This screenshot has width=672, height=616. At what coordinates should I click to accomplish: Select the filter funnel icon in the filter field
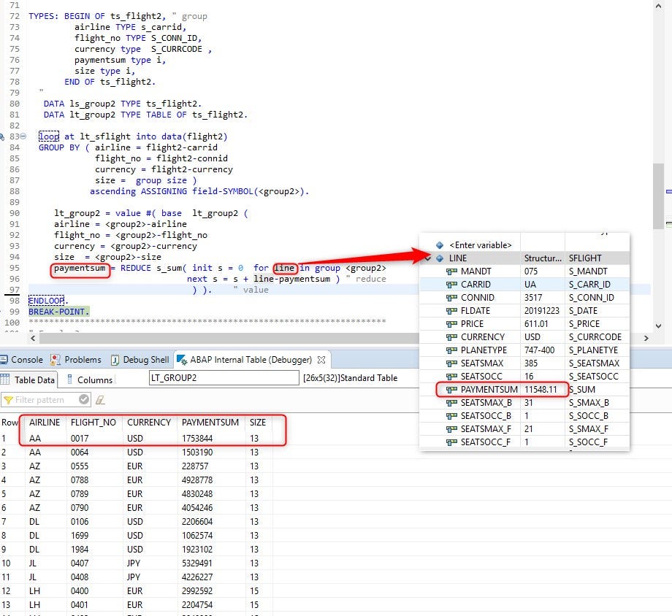point(7,400)
